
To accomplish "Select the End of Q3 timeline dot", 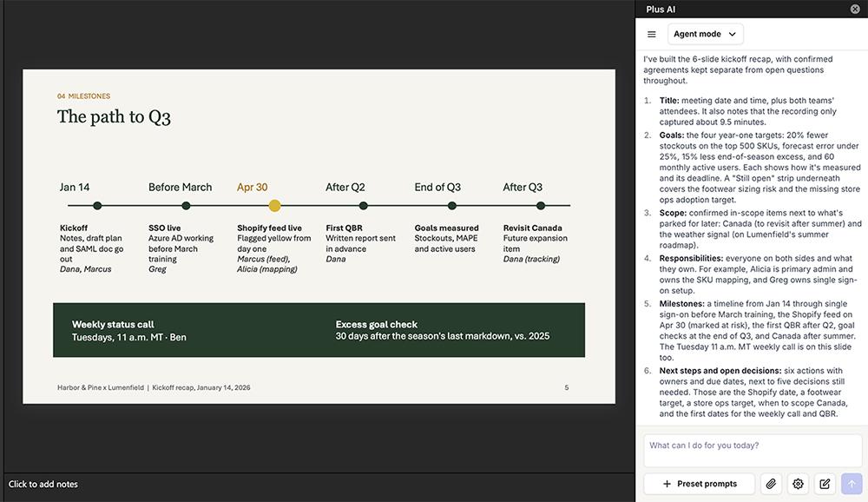I will 452,206.
